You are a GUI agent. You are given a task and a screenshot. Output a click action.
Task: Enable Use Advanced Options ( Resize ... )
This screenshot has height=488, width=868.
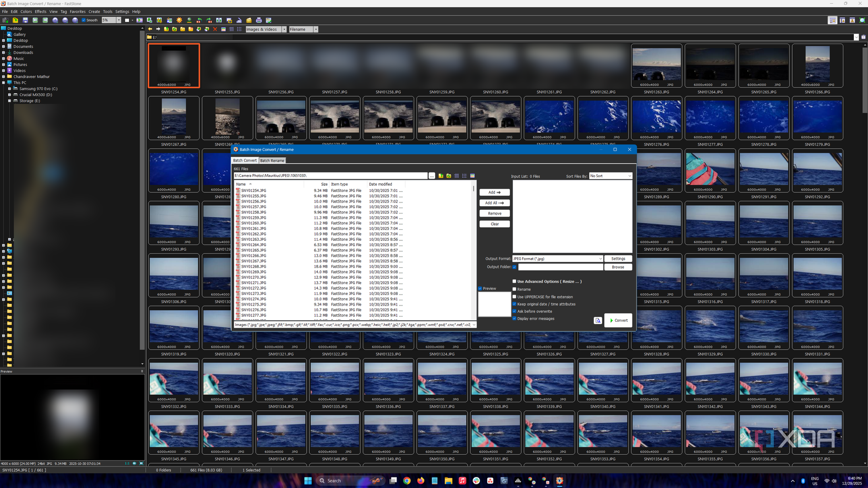pyautogui.click(x=514, y=281)
